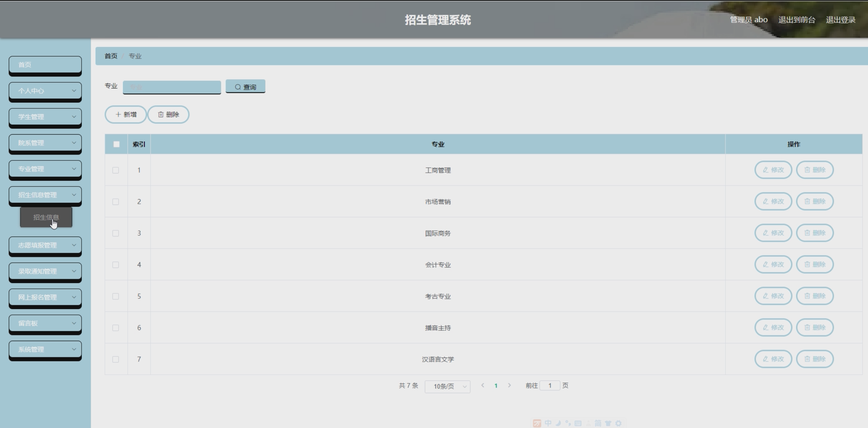This screenshot has width=868, height=428.
Task: Click 退出到前台 in the header
Action: (x=797, y=20)
